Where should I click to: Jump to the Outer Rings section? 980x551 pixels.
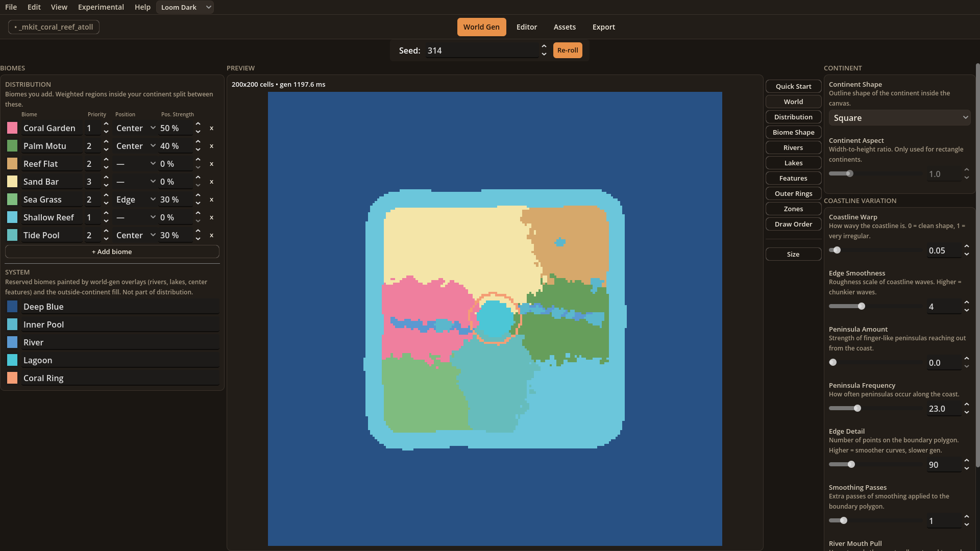(793, 193)
